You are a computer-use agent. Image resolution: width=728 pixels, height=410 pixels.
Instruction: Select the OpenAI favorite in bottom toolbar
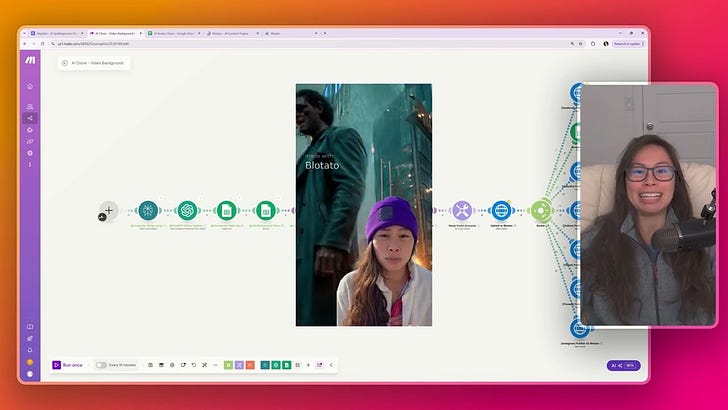tap(276, 365)
